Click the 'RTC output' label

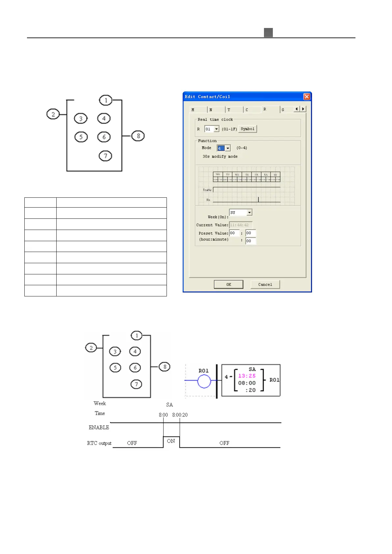99,443
